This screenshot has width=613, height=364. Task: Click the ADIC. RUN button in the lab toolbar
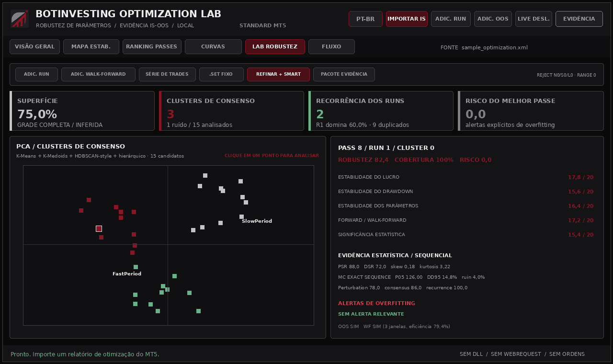point(36,74)
